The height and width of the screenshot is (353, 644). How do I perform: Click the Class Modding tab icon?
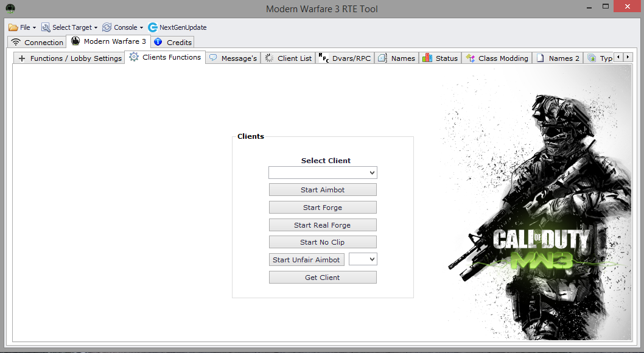click(x=470, y=58)
